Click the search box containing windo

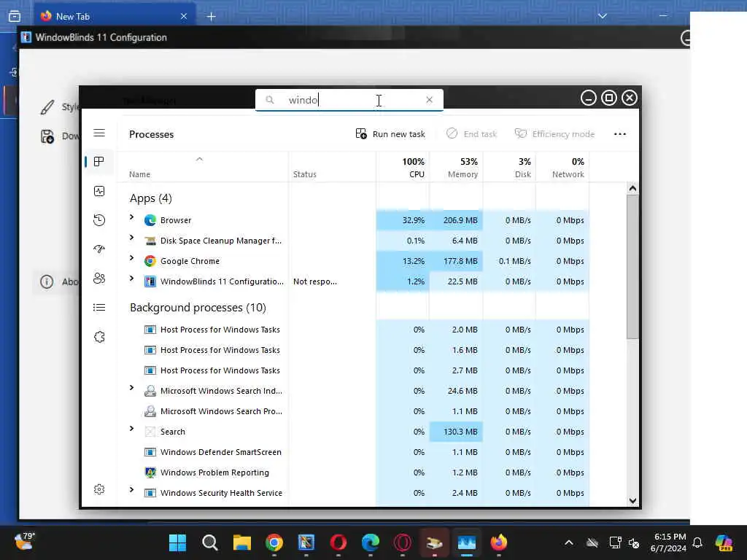pos(349,100)
